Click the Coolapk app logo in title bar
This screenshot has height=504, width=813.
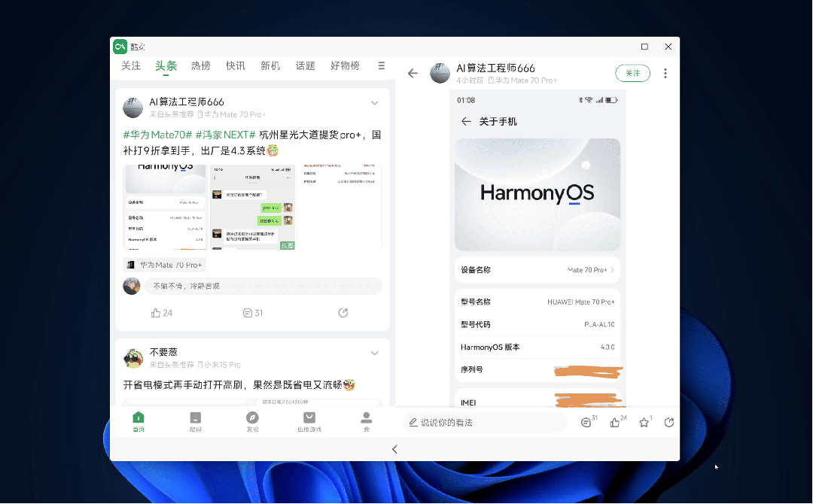point(120,47)
